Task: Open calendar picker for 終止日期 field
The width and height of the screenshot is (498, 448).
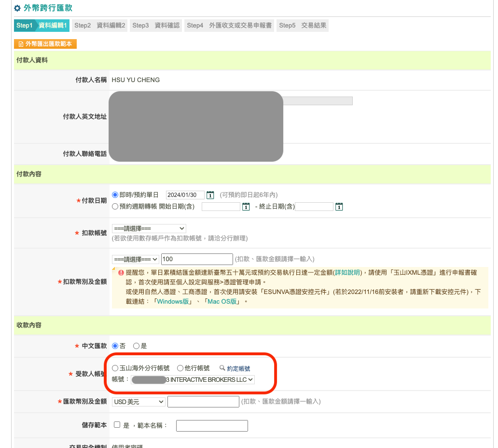Action: [339, 207]
